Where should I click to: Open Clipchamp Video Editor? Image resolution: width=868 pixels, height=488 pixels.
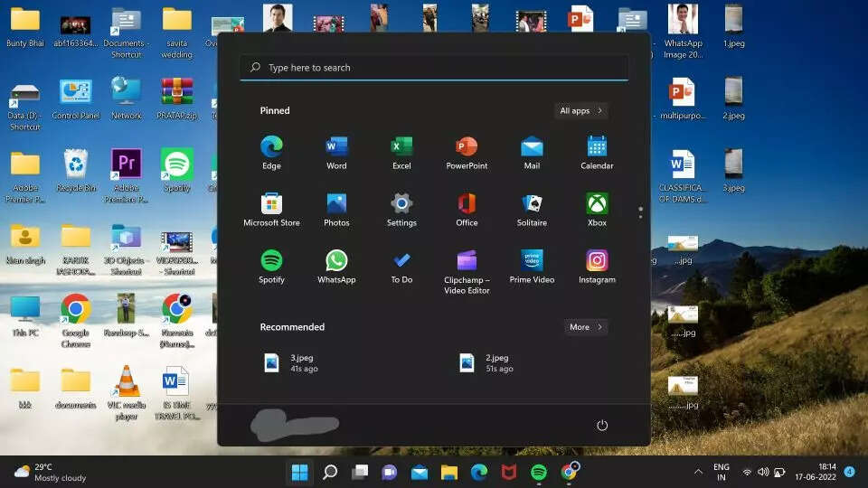(x=467, y=272)
